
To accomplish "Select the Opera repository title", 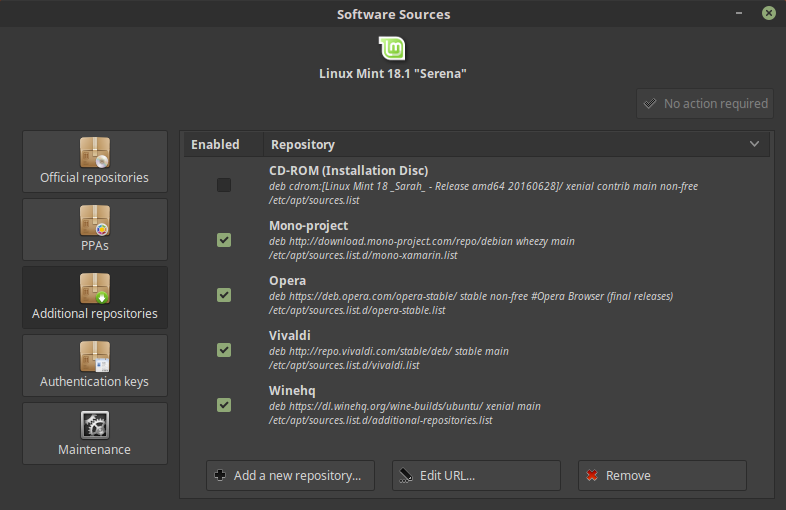I will coord(287,280).
